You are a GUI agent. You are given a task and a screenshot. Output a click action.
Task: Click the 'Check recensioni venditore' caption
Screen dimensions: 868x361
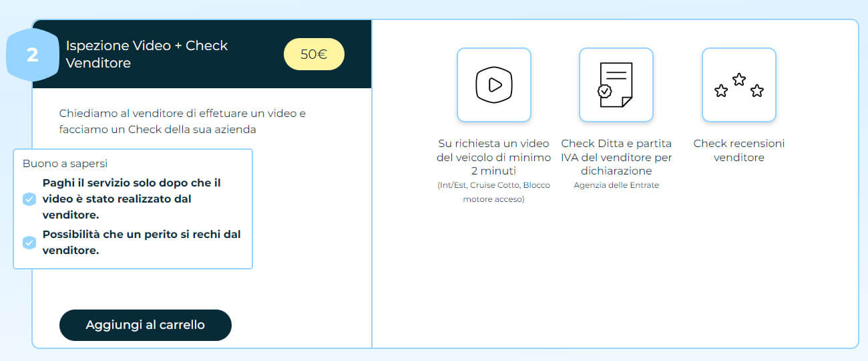(x=739, y=150)
